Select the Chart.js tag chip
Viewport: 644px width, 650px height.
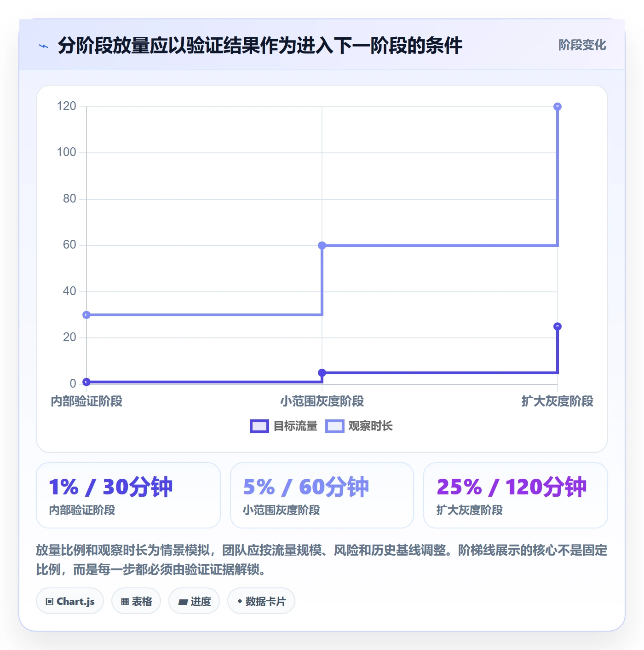tap(70, 601)
